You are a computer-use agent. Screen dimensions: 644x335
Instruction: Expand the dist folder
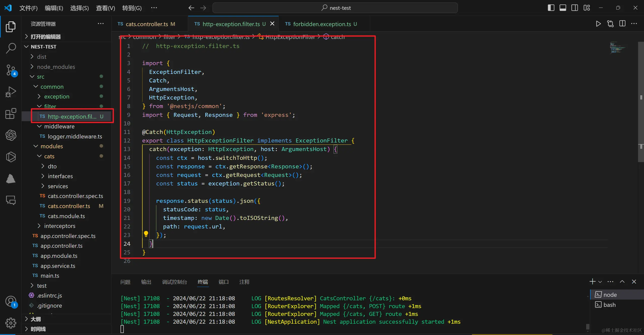(66, 57)
